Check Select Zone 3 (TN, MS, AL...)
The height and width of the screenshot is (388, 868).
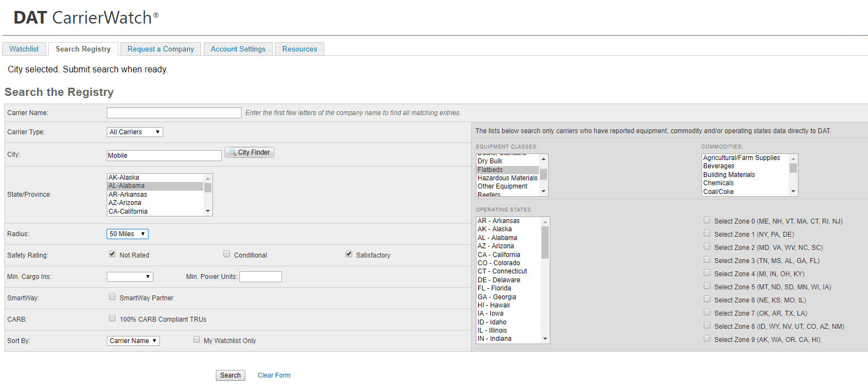pos(707,260)
